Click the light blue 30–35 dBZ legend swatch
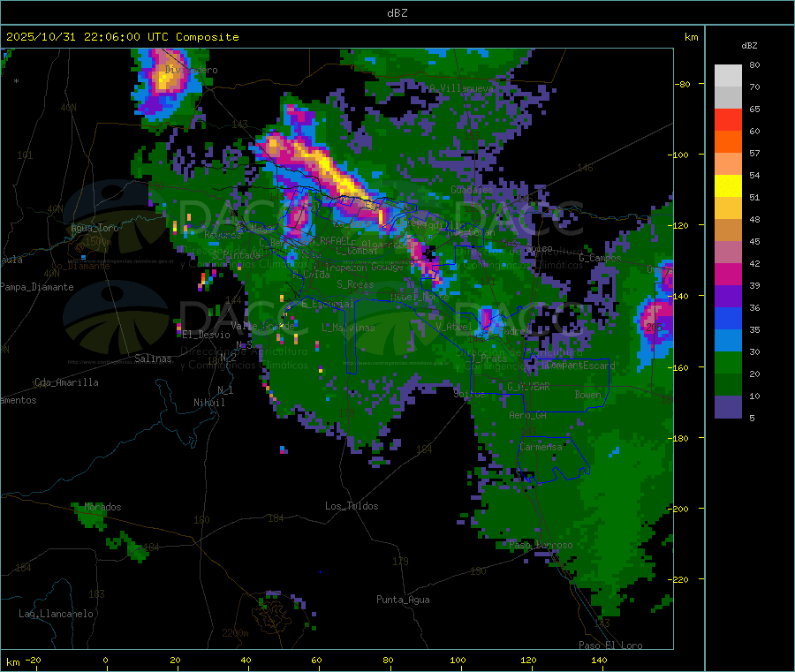Image resolution: width=795 pixels, height=672 pixels. (728, 341)
